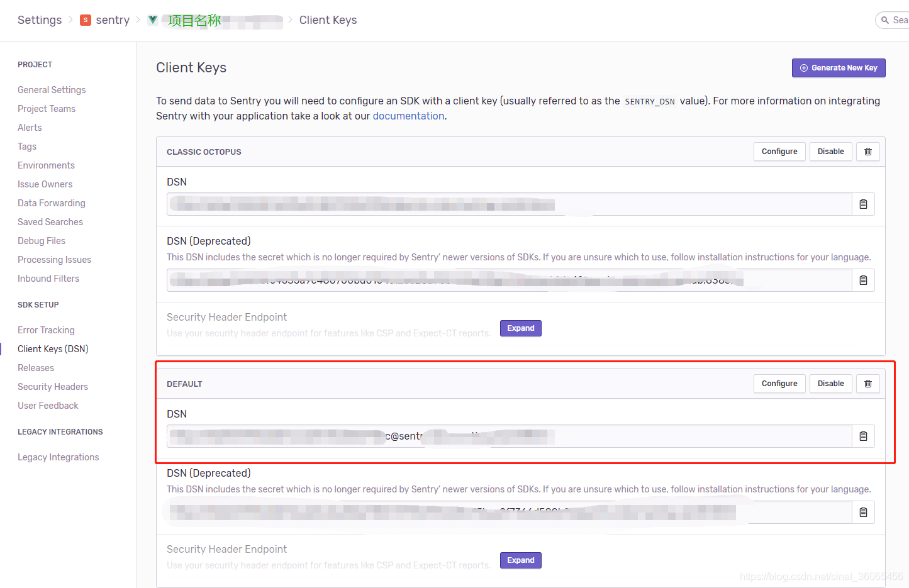Open Legacy Integrations in sidebar
Screen dimensions: 909x588
point(59,457)
